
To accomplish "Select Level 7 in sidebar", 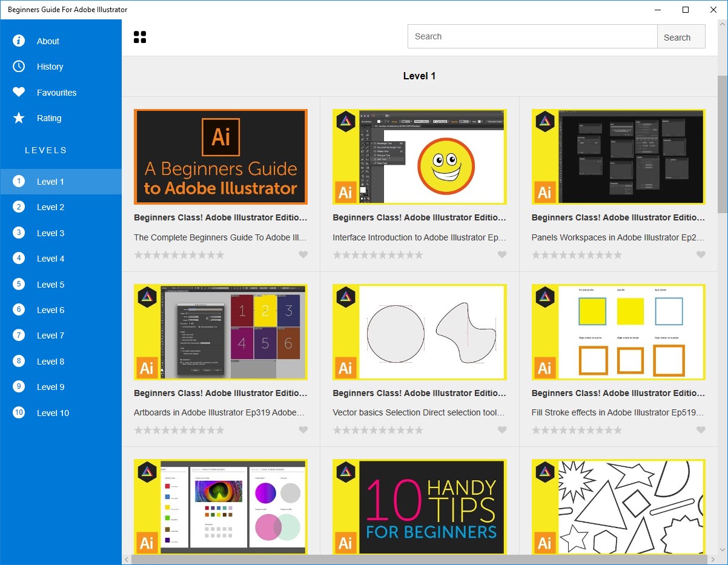I will [61, 335].
